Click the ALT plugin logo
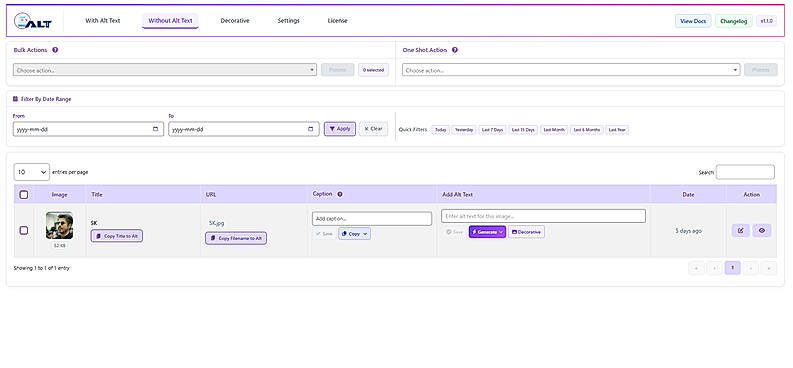The width and height of the screenshot is (793, 368). 33,21
